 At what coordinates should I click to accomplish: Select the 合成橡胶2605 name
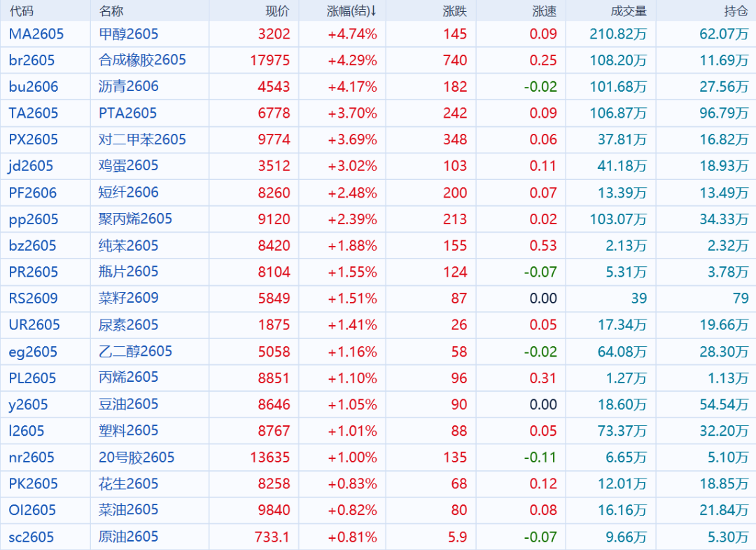pyautogui.click(x=142, y=60)
